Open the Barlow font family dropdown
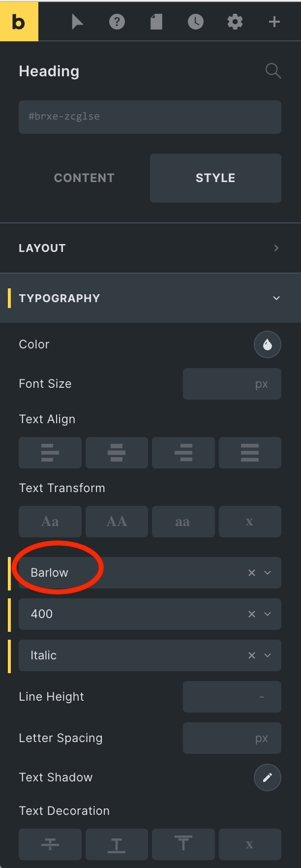301x868 pixels. coord(150,573)
